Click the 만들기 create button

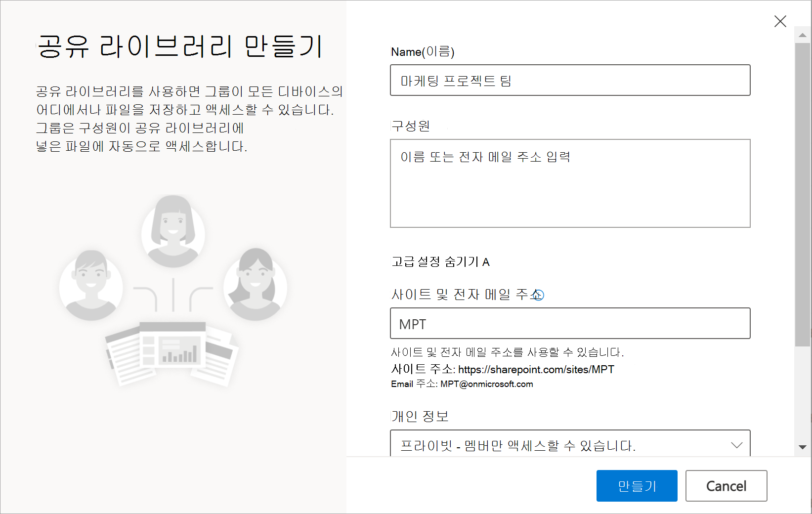point(637,486)
